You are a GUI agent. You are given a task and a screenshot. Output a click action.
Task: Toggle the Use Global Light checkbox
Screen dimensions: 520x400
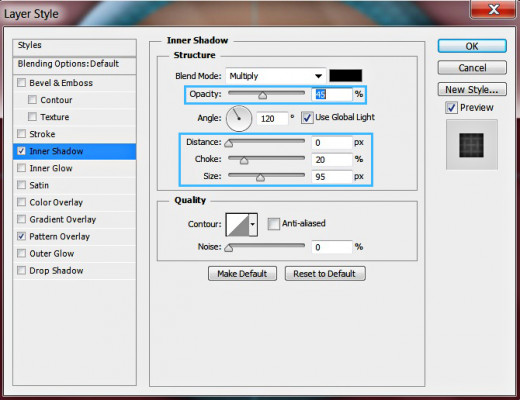(x=307, y=117)
